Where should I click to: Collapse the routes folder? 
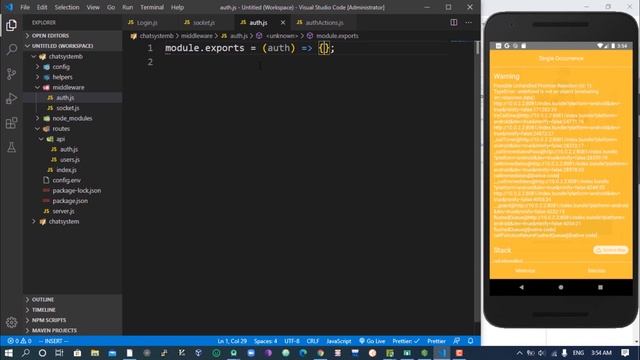tap(73, 129)
